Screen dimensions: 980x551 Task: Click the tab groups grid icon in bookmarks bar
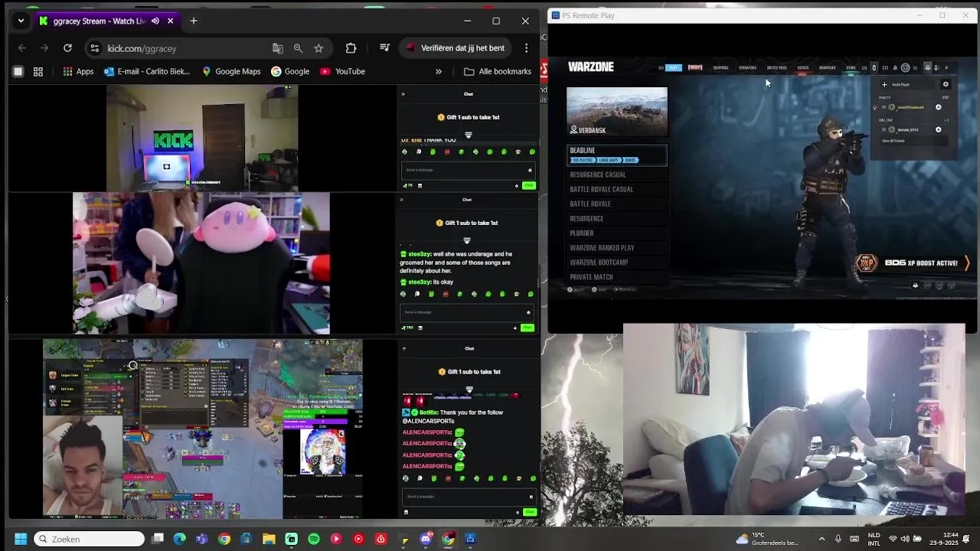(38, 71)
